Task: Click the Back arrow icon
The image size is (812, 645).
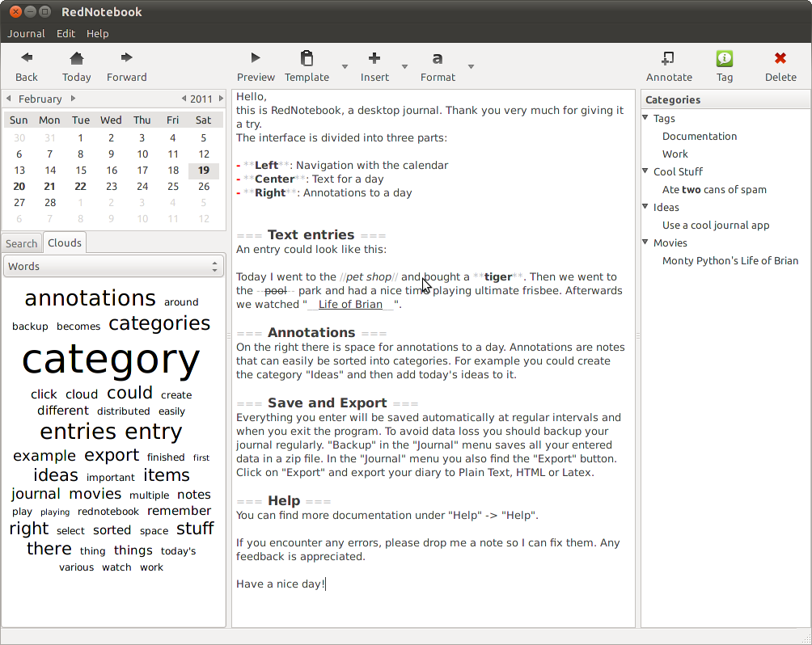Action: point(27,57)
